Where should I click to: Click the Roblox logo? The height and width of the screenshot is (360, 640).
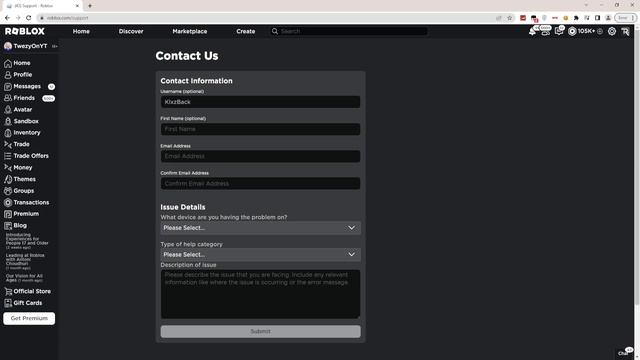point(25,31)
